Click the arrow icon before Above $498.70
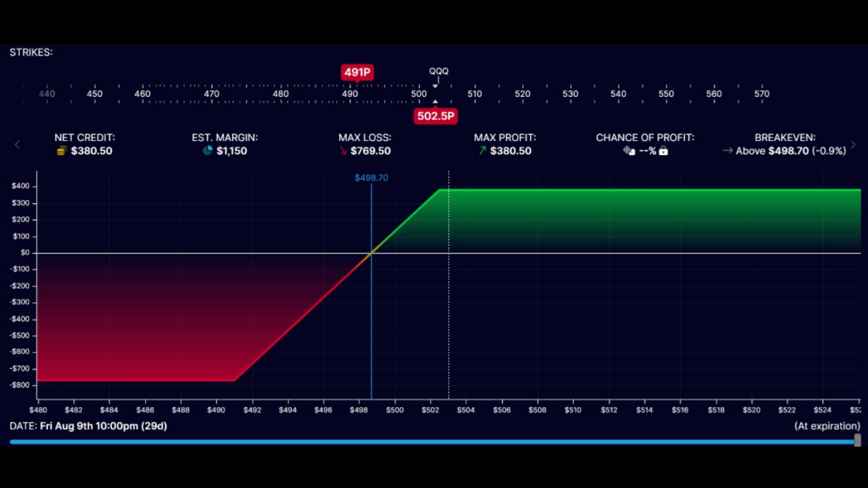The width and height of the screenshot is (868, 488). 728,150
